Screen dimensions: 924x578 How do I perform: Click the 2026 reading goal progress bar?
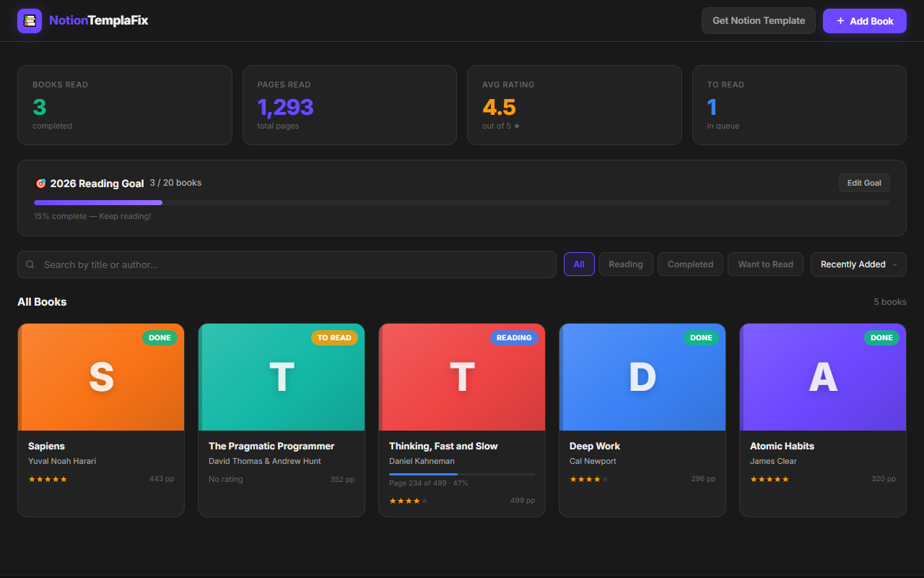(462, 203)
